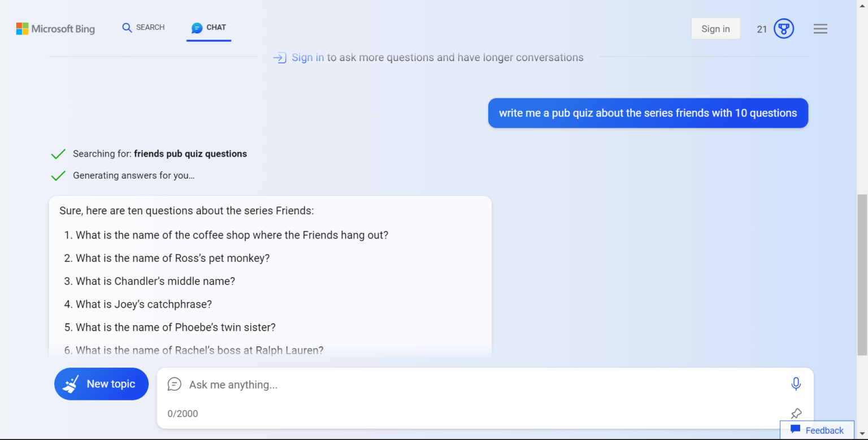Screen dimensions: 868x440
Task: Follow the Sign in link above the conversation
Action: [x=307, y=57]
